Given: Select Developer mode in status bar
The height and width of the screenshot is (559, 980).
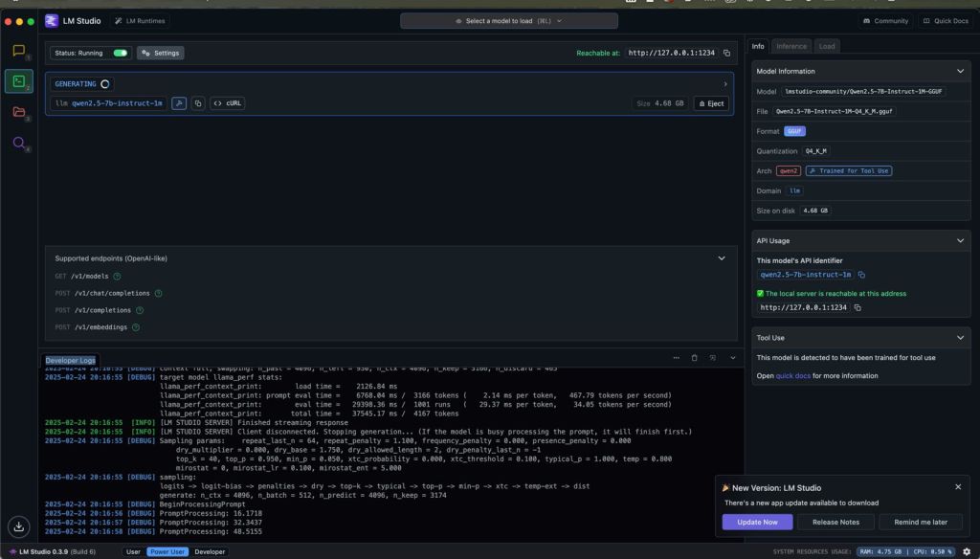Looking at the screenshot, I should point(210,551).
